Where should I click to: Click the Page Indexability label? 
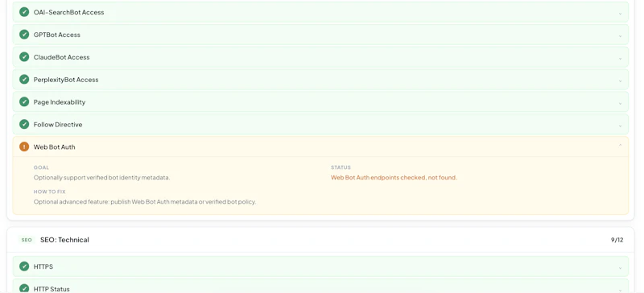tap(60, 102)
